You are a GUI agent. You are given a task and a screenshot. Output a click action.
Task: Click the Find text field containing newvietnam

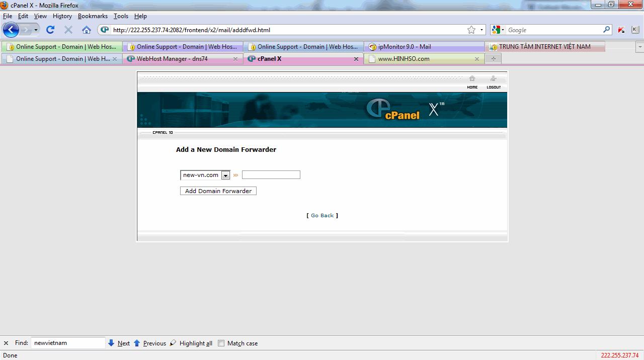[68, 343]
